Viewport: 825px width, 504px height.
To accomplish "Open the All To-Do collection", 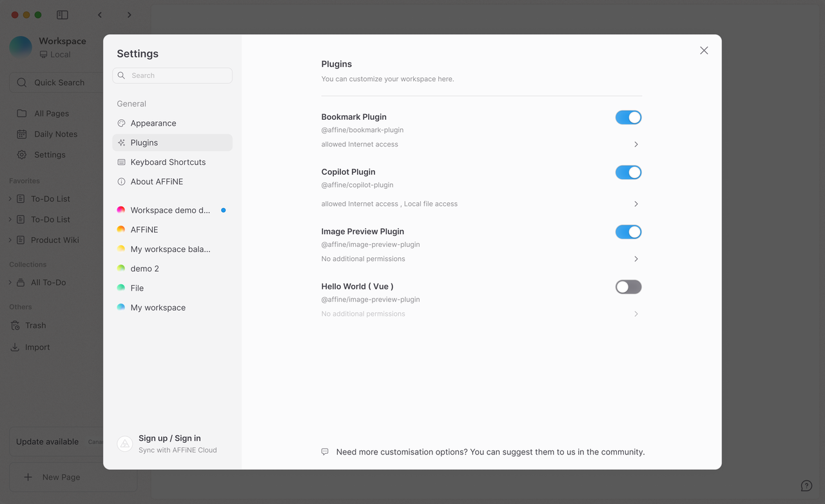I will (x=48, y=282).
